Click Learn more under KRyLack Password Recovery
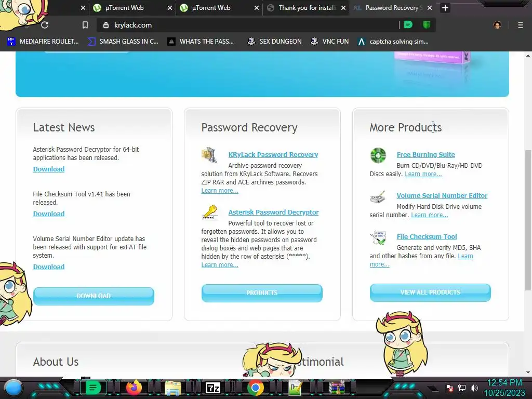 tap(220, 191)
